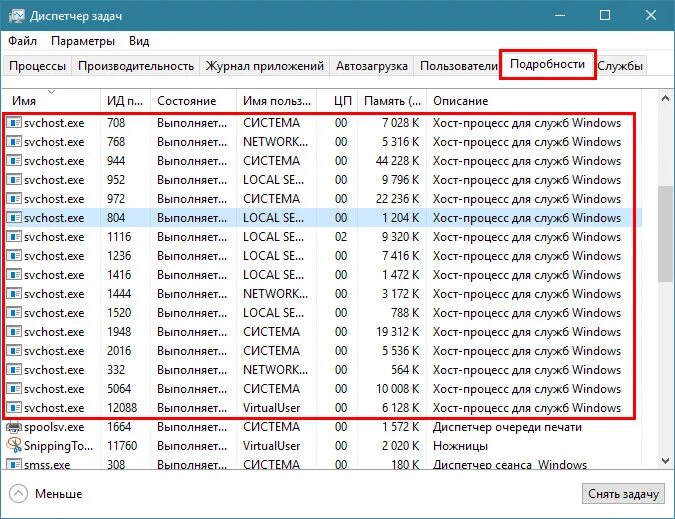The height and width of the screenshot is (519, 675).
Task: Click VirtualUser in the svchost.exe 12088 row
Action: coord(271,408)
